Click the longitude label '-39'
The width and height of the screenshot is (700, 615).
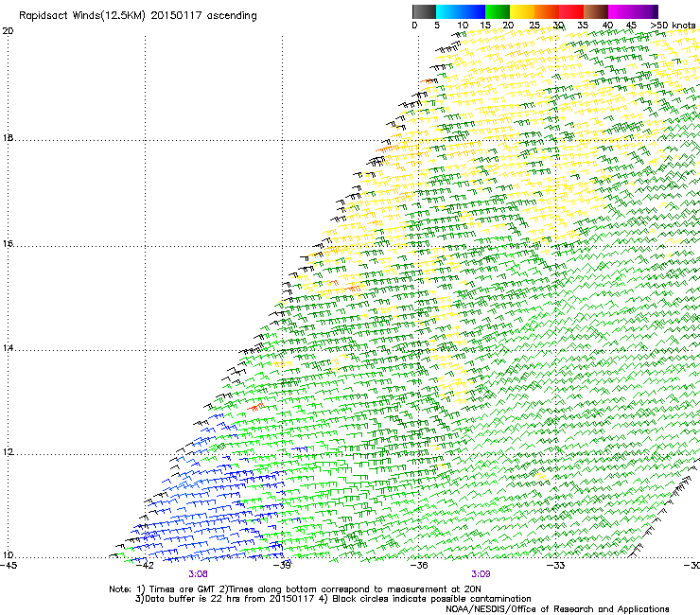tap(282, 566)
